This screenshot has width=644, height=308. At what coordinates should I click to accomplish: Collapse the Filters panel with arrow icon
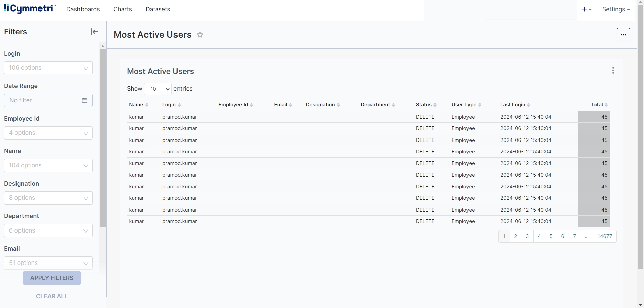pyautogui.click(x=94, y=32)
